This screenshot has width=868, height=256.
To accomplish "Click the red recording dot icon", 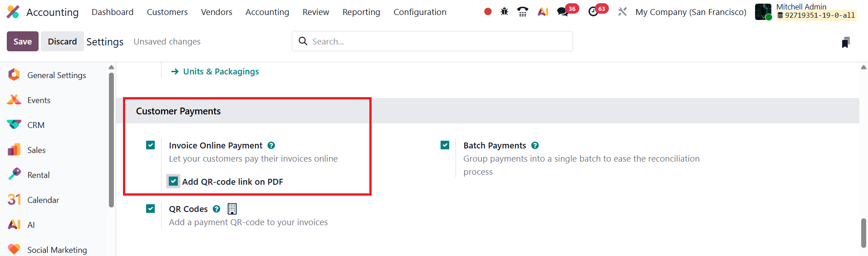I will (488, 12).
